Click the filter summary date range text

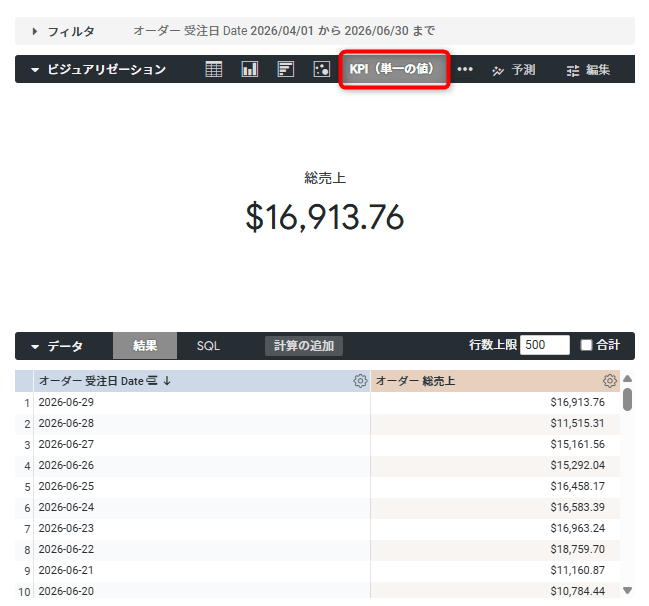284,31
